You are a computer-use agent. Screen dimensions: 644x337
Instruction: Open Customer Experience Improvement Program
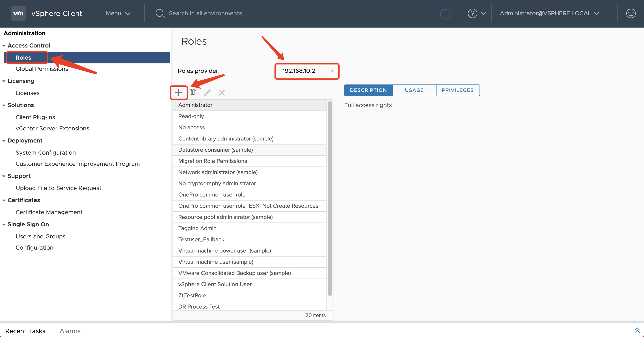78,164
